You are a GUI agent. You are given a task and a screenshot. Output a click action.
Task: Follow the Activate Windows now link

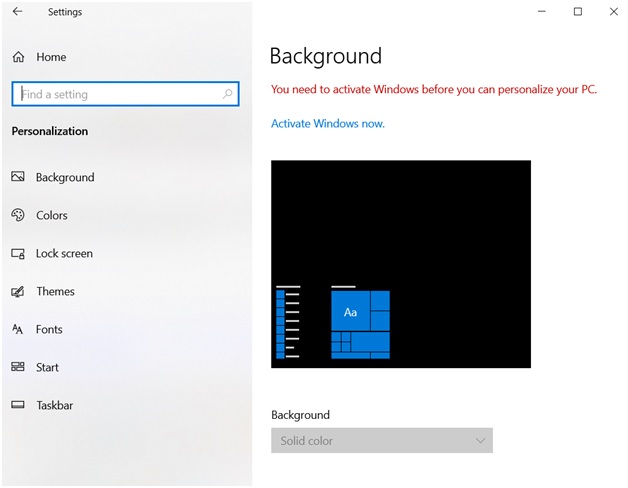328,123
